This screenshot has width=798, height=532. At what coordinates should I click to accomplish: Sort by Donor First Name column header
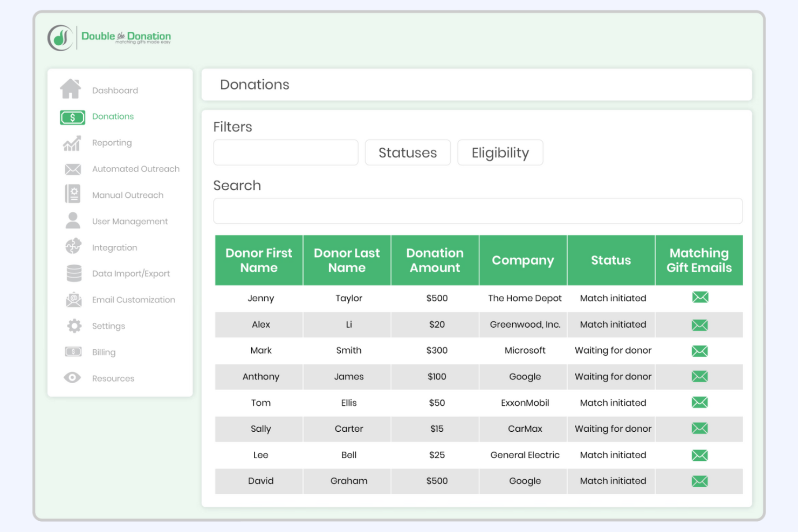click(259, 260)
